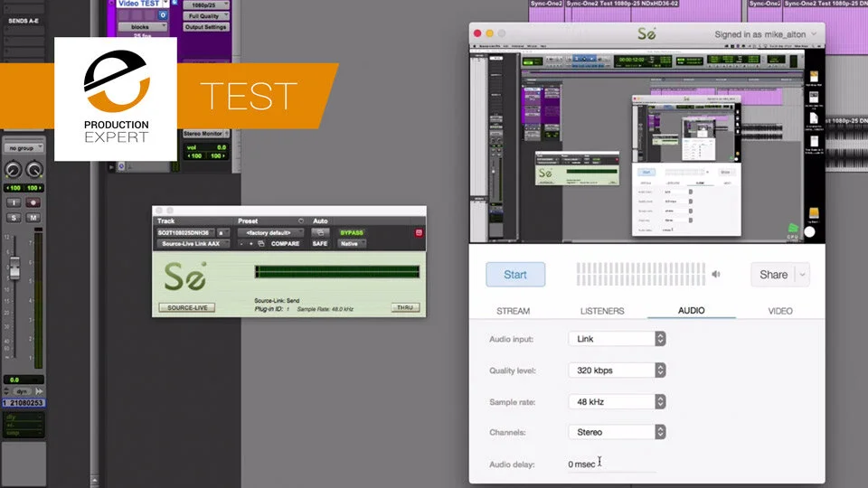Viewport: 868px width, 488px height.
Task: Click the Production Expert logo
Action: click(x=116, y=99)
